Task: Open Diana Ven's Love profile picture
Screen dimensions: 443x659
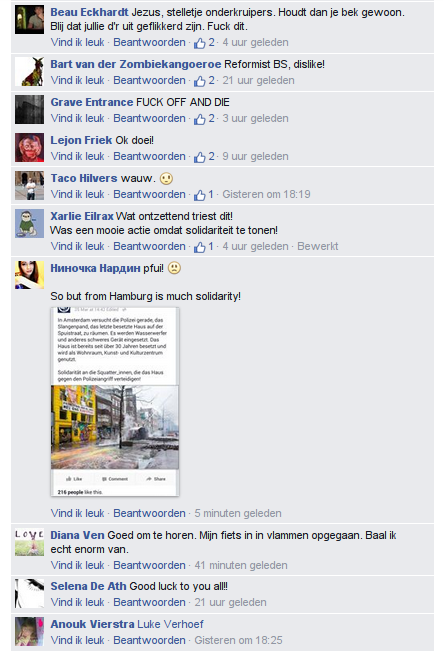Action: tap(29, 542)
